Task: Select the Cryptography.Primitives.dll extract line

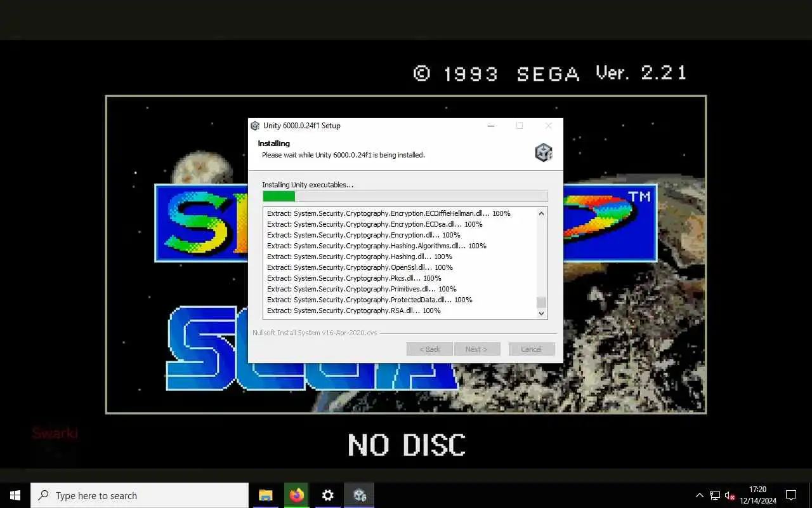Action: tap(362, 289)
